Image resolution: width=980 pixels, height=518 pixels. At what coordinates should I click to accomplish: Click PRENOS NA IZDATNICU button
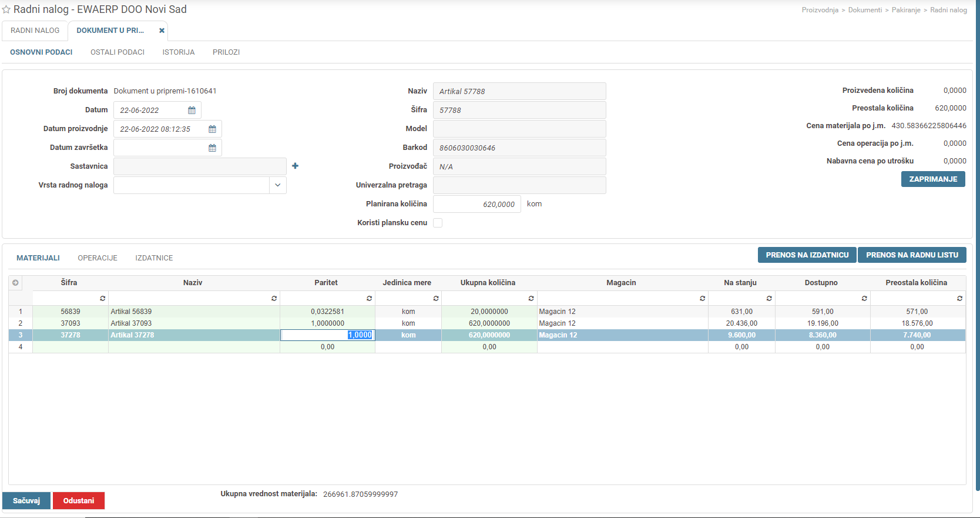807,255
